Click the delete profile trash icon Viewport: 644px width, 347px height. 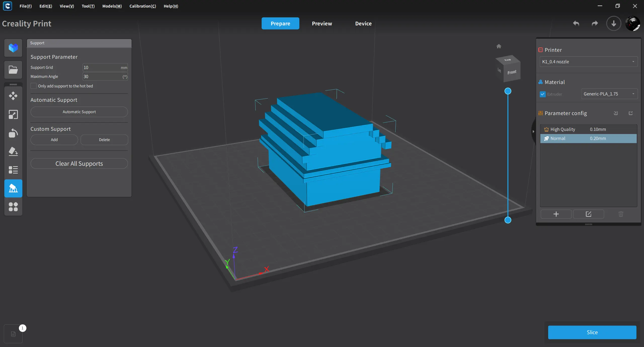621,214
